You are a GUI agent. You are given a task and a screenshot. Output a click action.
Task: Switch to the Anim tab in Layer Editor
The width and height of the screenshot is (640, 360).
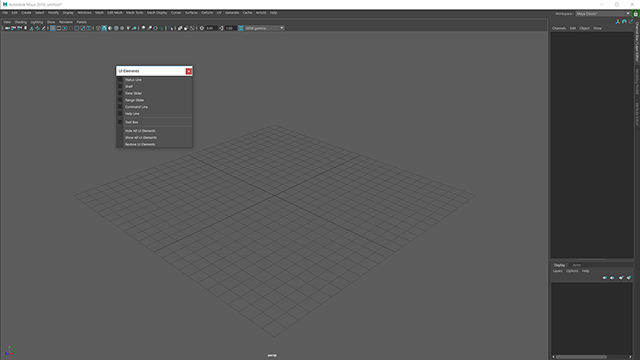[x=577, y=265]
